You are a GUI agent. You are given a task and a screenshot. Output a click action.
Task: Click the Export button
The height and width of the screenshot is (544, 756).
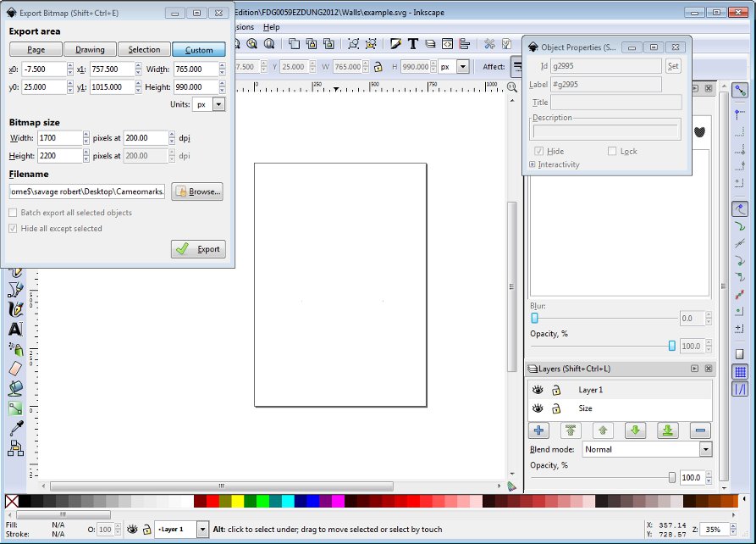(x=198, y=249)
